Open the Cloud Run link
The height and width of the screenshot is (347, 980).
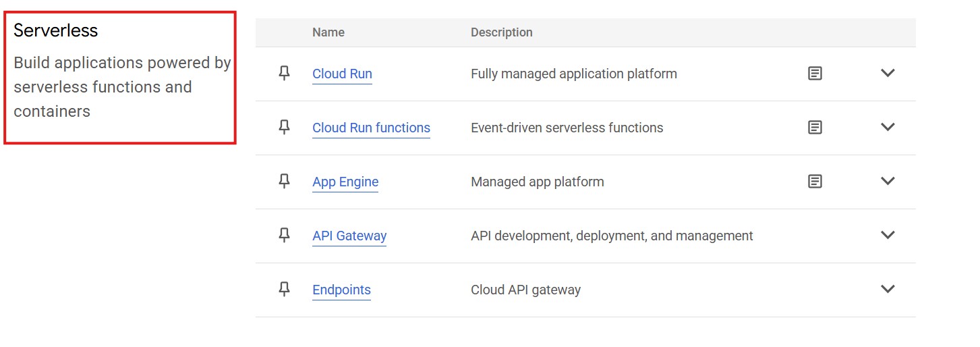[342, 74]
